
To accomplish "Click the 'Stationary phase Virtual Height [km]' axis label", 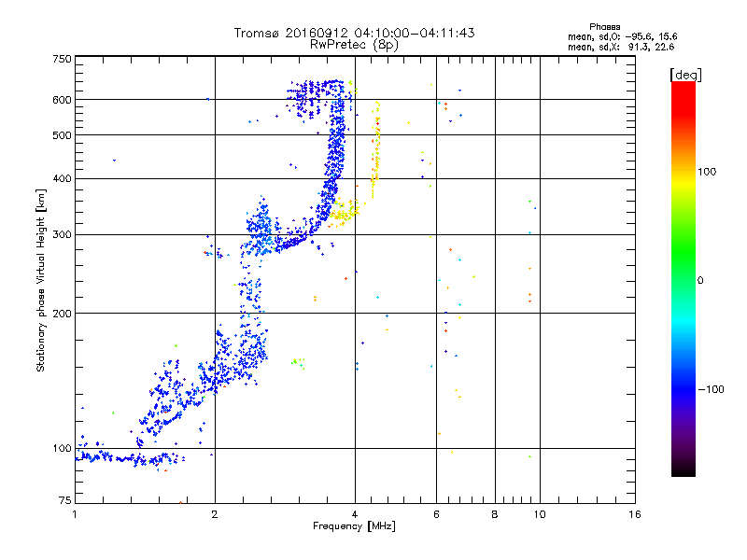I will [x=41, y=280].
